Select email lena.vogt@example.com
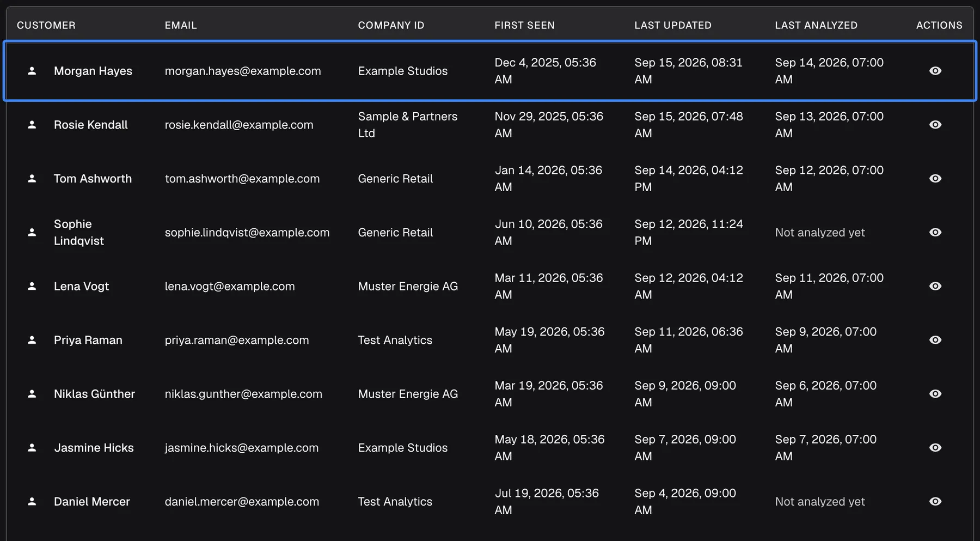This screenshot has width=980, height=541. click(x=230, y=286)
